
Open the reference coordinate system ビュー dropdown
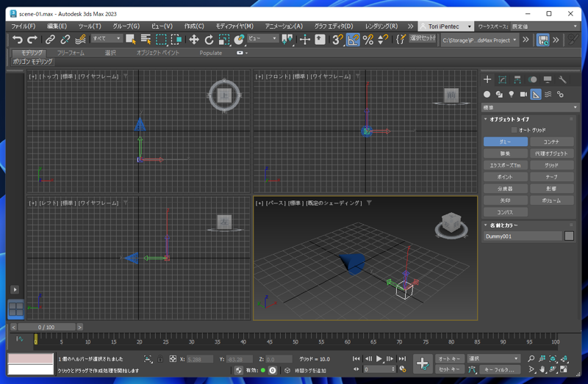[x=262, y=38]
